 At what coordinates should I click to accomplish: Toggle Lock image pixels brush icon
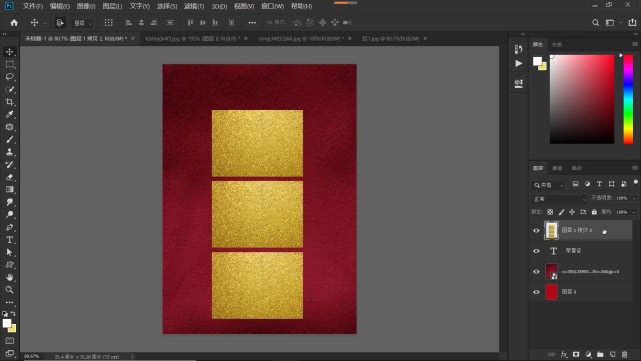click(x=561, y=212)
